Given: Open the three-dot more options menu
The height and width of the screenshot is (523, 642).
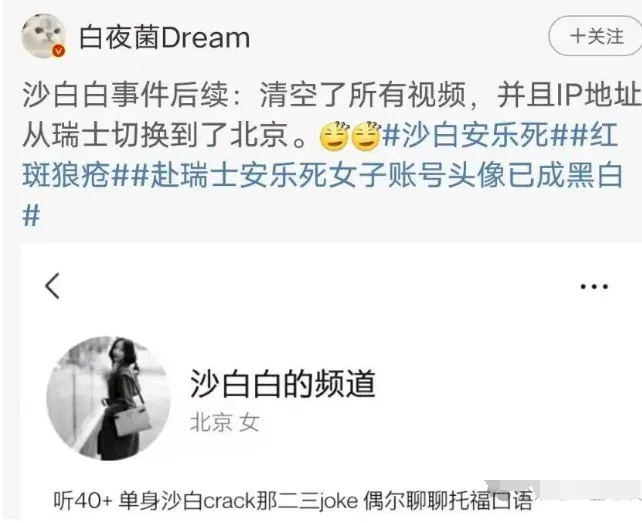Looking at the screenshot, I should pyautogui.click(x=594, y=286).
